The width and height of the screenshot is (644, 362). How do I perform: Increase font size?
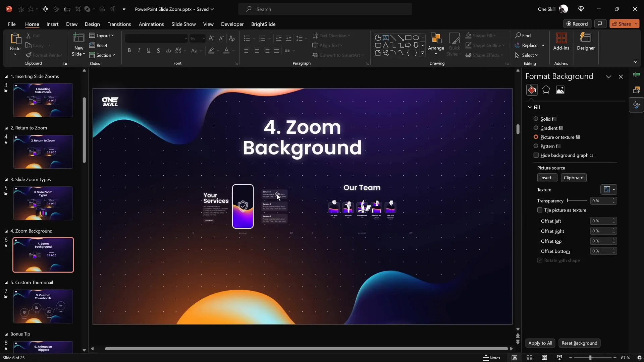coord(211,38)
